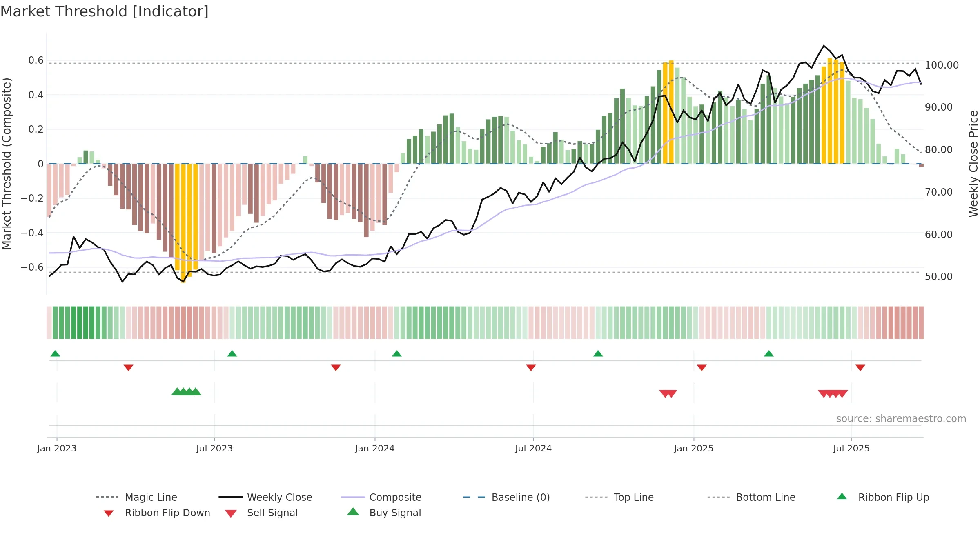Screen dimensions: 980x551
Task: Toggle the Buy Signal legend entry
Action: (384, 513)
